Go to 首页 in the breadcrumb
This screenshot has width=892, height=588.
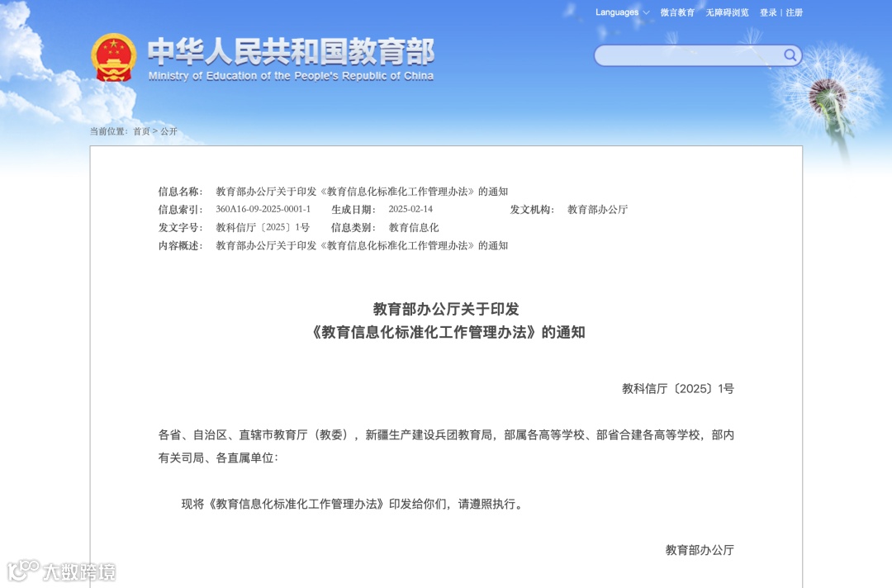[141, 131]
